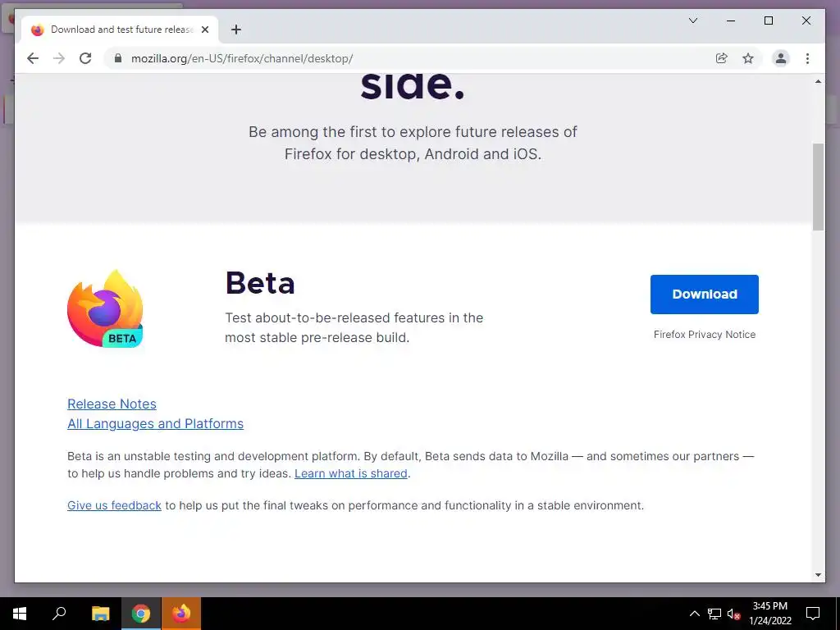Open the Chrome profile avatar
Screen dimensions: 840x630
(x=781, y=58)
